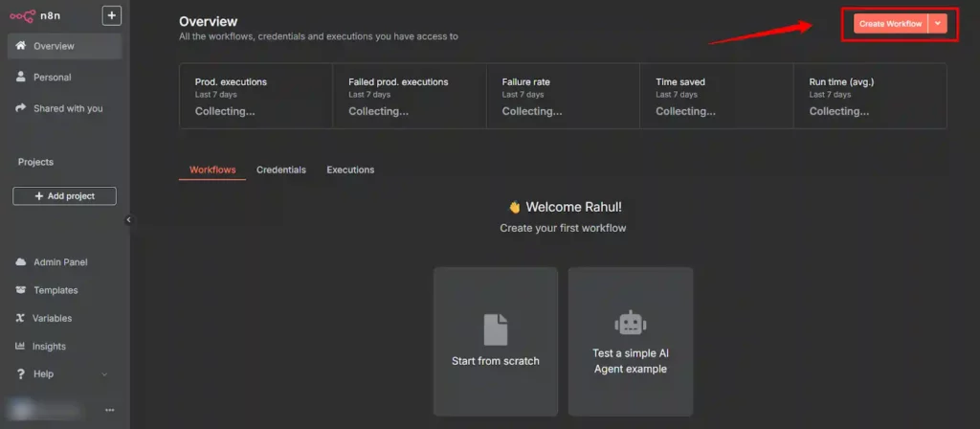The image size is (980, 429).
Task: Open Templates from the sidebar
Action: coord(55,290)
